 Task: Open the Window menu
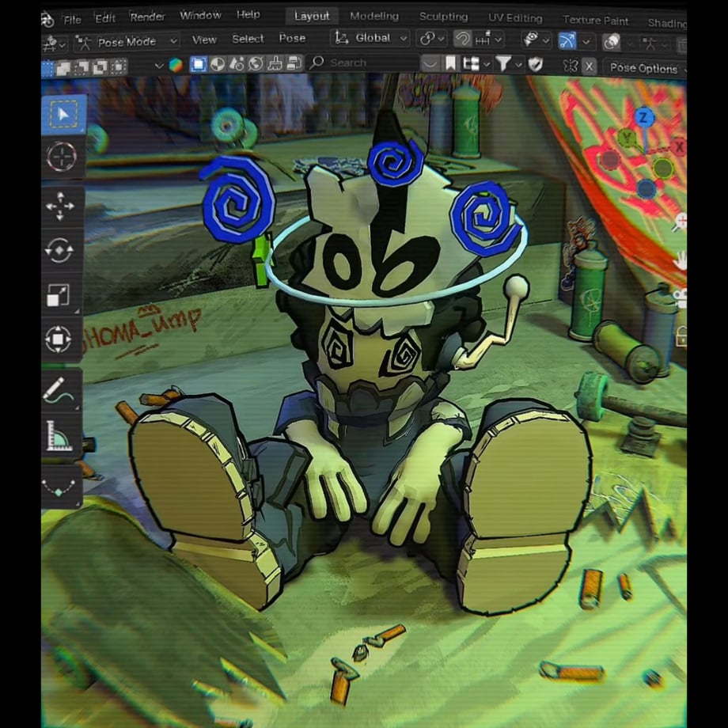[x=200, y=15]
